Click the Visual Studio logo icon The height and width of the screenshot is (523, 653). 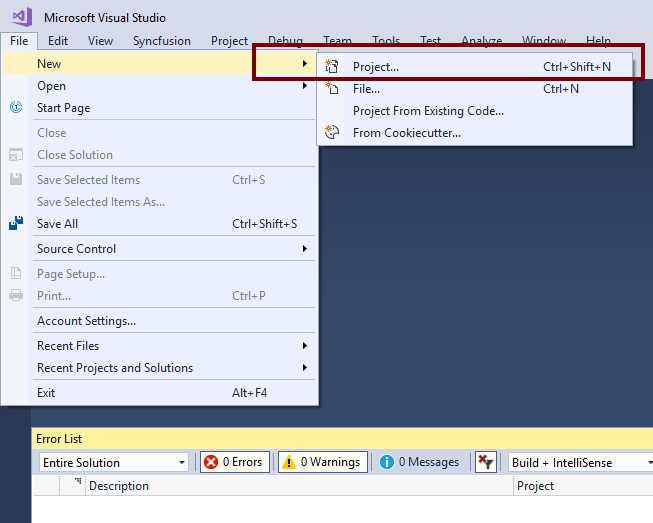pos(22,17)
